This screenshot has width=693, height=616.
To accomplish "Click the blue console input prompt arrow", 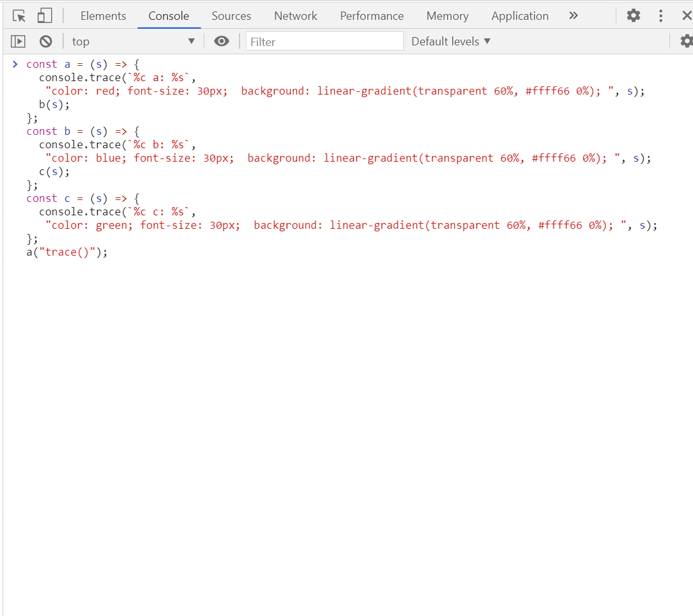I will point(15,64).
